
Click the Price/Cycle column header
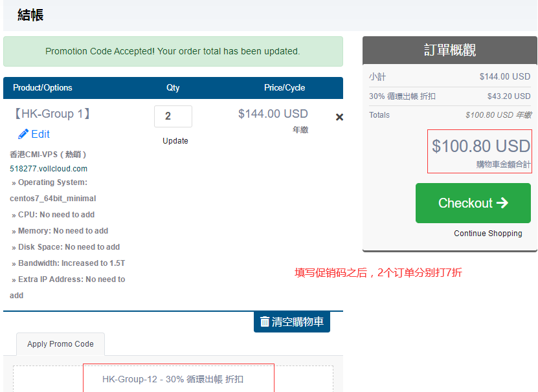[x=284, y=88]
